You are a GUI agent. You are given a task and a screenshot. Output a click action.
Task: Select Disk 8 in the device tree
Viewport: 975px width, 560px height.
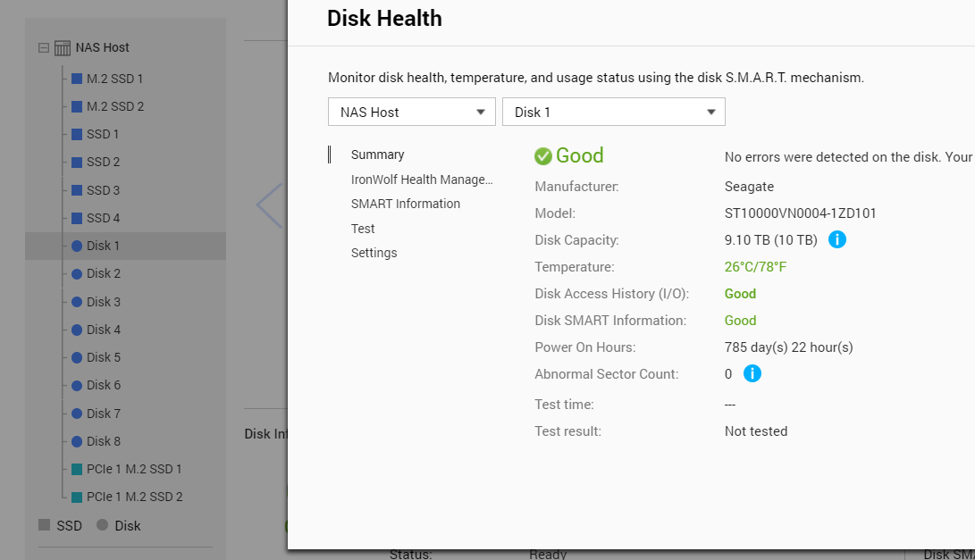104,441
